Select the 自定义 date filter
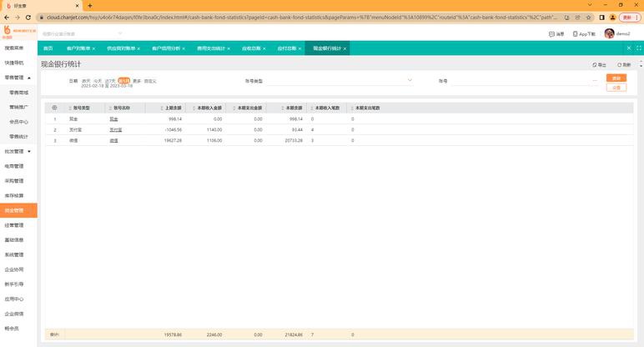The height and width of the screenshot is (347, 644). [150, 81]
